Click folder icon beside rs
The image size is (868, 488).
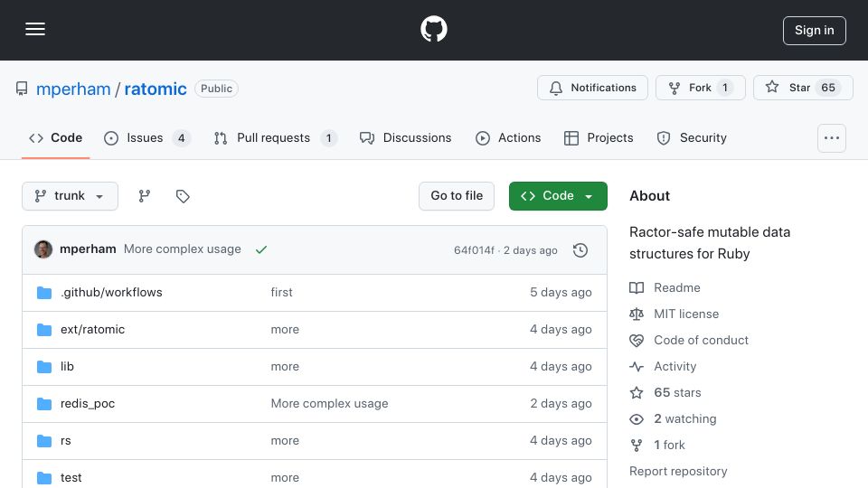[x=43, y=441]
